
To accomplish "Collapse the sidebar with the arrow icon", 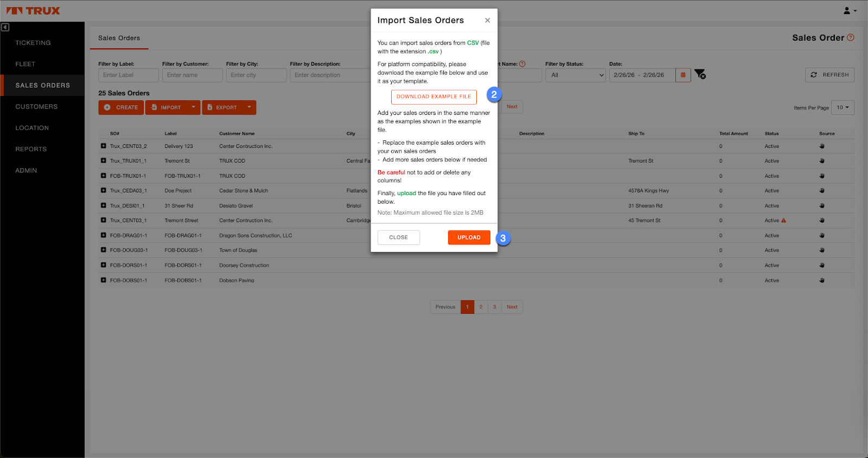I will tap(5, 27).
